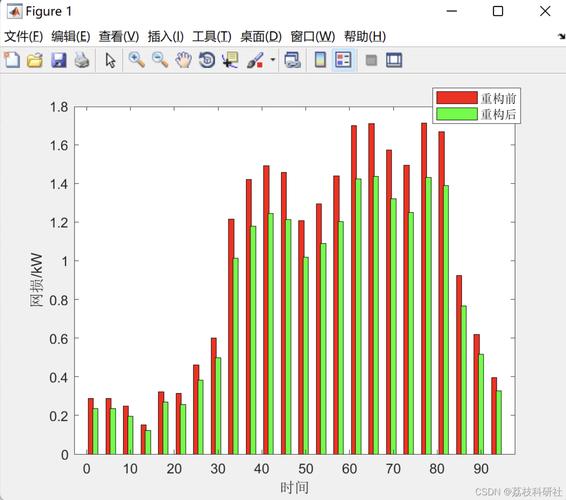Save the figure with the floppy disk icon
This screenshot has width=566, height=500.
(x=58, y=60)
